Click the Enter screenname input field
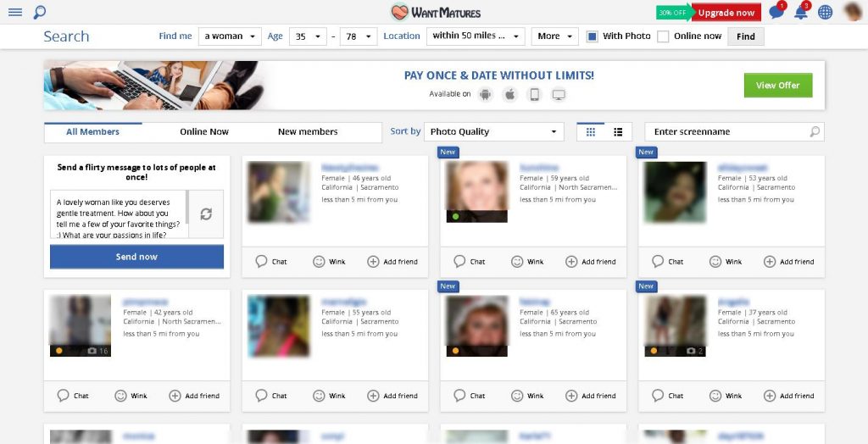The width and height of the screenshot is (868, 444). point(734,132)
